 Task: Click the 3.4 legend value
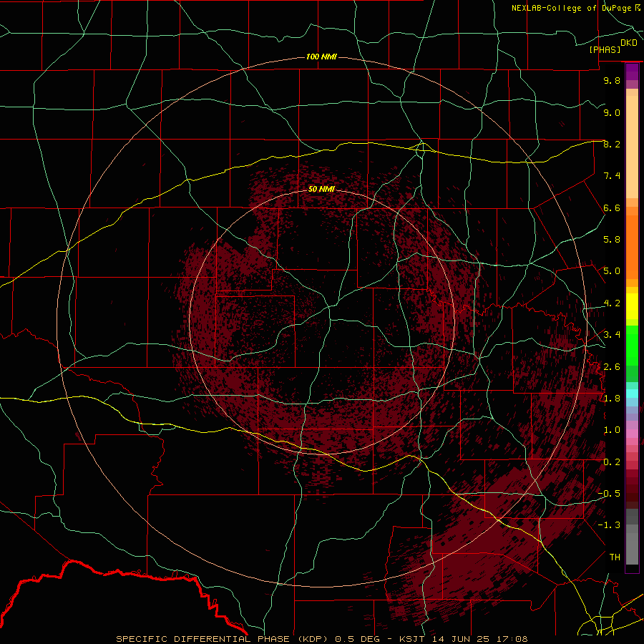pyautogui.click(x=612, y=335)
